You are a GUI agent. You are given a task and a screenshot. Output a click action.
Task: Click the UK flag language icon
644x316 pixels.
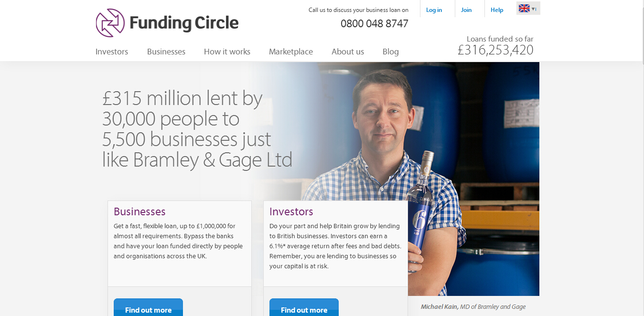click(x=524, y=8)
